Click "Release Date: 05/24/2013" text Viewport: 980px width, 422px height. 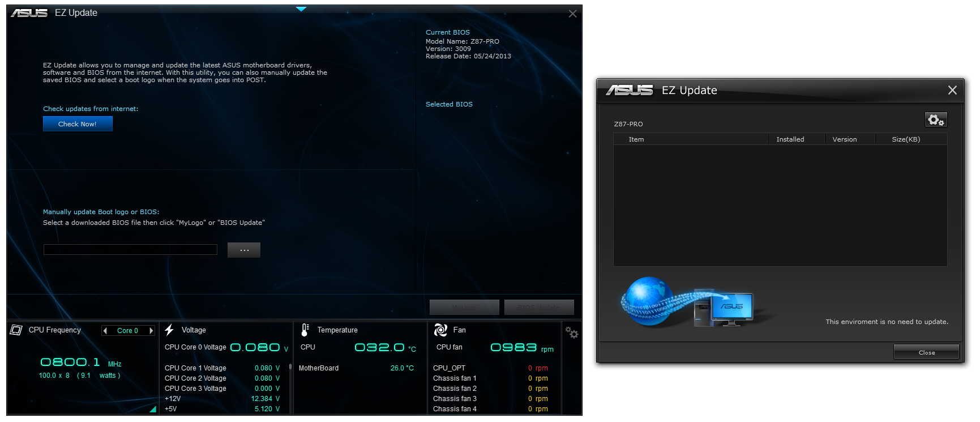click(468, 56)
